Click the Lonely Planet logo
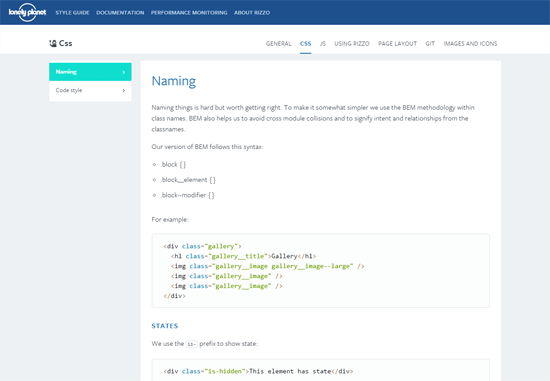550x381 pixels. (x=27, y=12)
